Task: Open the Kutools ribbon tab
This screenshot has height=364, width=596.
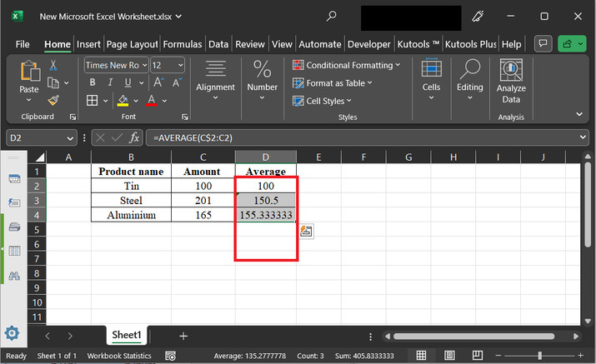Action: point(417,44)
